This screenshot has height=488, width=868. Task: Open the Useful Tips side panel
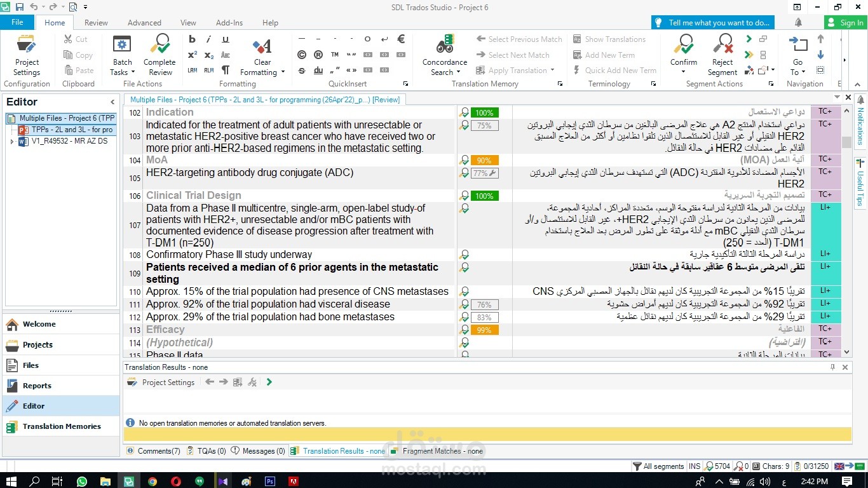click(x=860, y=183)
